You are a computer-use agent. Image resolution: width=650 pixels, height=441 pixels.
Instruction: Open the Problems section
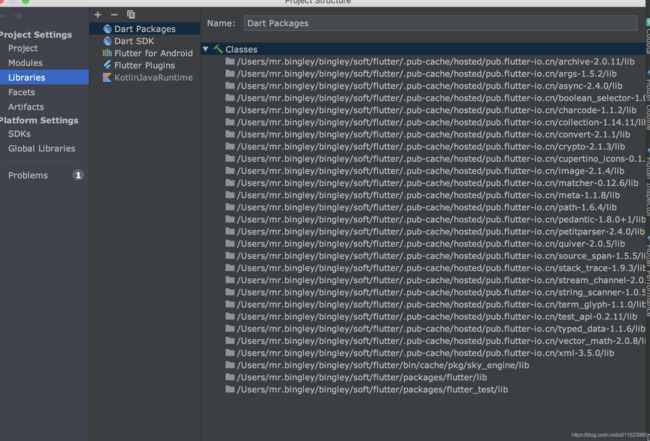(28, 175)
